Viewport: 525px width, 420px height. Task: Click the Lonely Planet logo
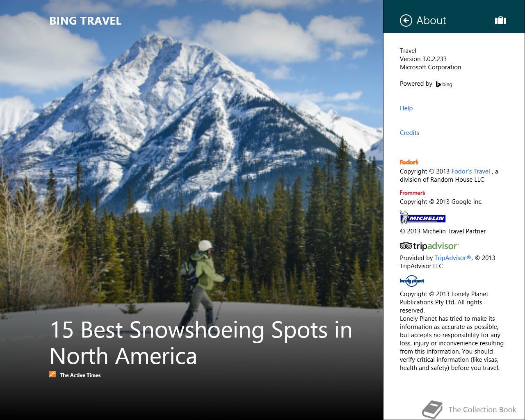coord(412,281)
